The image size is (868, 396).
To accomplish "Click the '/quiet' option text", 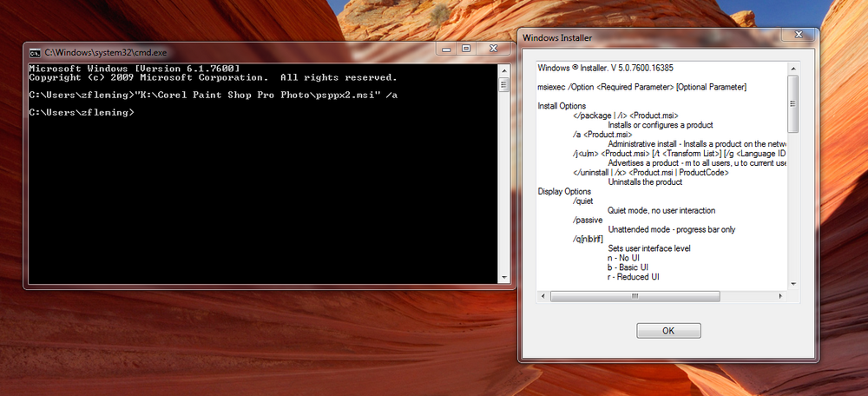I will click(585, 201).
